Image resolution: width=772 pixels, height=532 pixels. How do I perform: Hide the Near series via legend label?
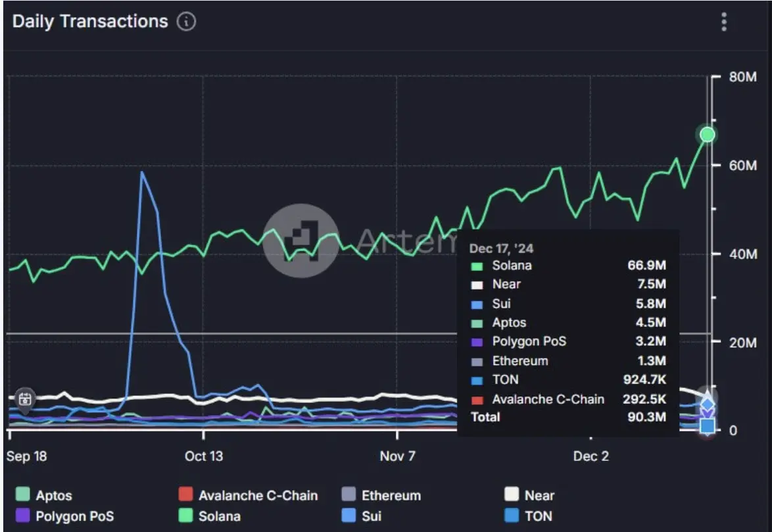point(539,495)
